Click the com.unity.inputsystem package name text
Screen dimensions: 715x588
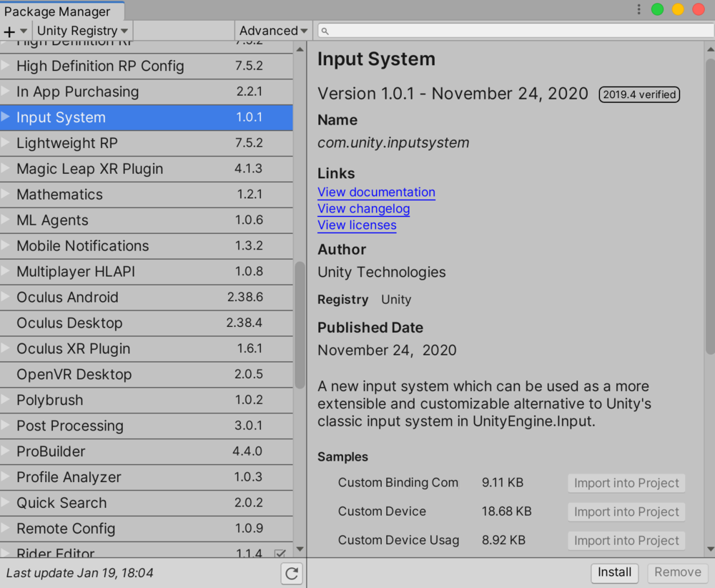pyautogui.click(x=393, y=143)
